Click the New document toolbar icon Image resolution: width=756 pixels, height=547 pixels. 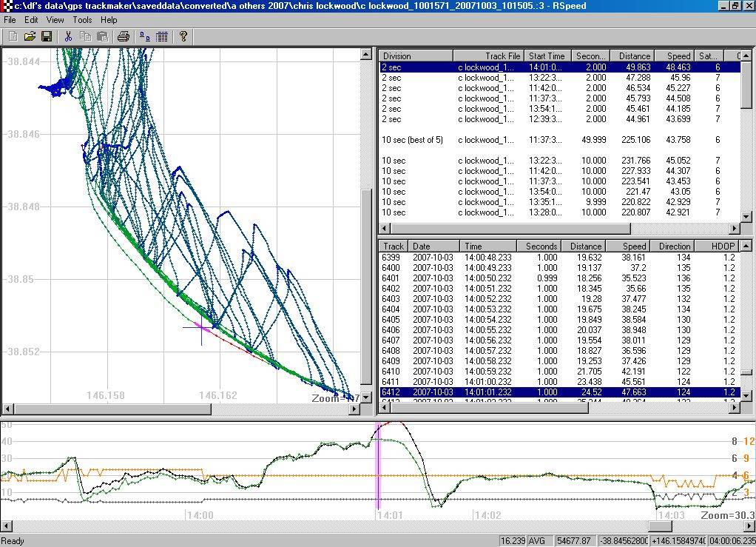[x=13, y=36]
